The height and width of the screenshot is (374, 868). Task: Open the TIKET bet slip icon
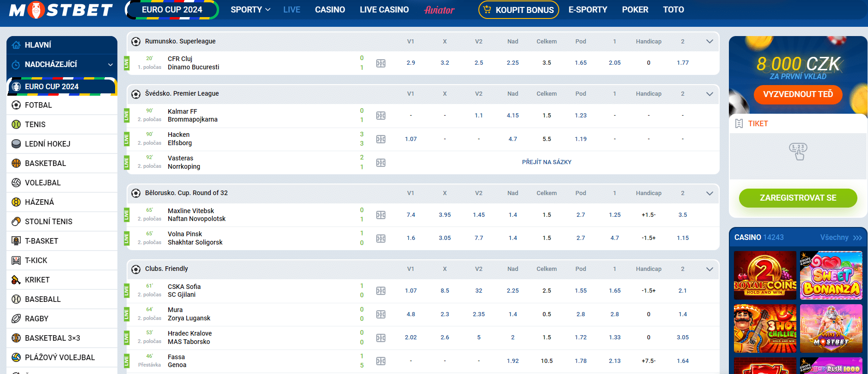click(739, 123)
